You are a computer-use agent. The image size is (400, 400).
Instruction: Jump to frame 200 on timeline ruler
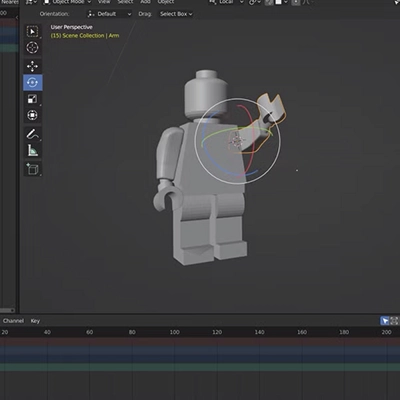(387, 332)
